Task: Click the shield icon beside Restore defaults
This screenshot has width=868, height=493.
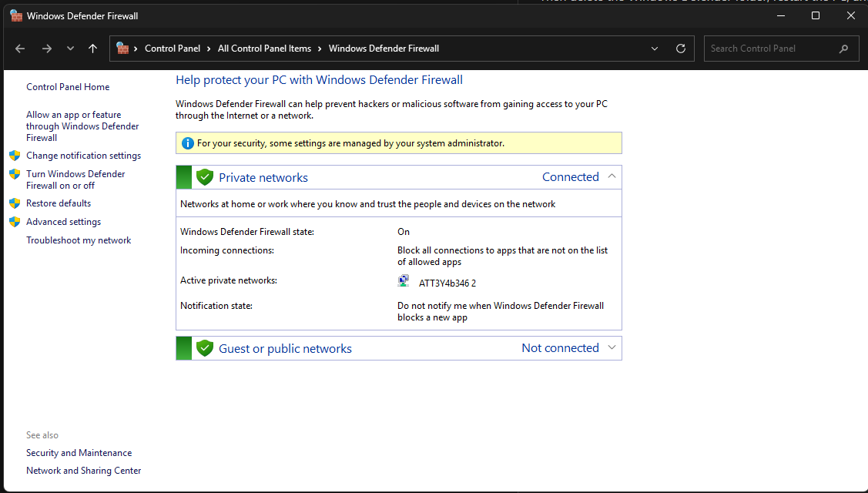Action: pos(15,203)
